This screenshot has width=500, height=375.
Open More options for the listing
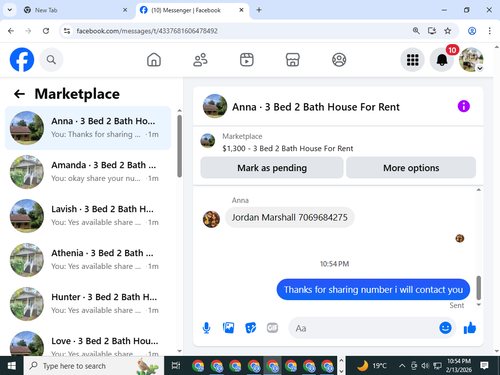[x=411, y=168]
